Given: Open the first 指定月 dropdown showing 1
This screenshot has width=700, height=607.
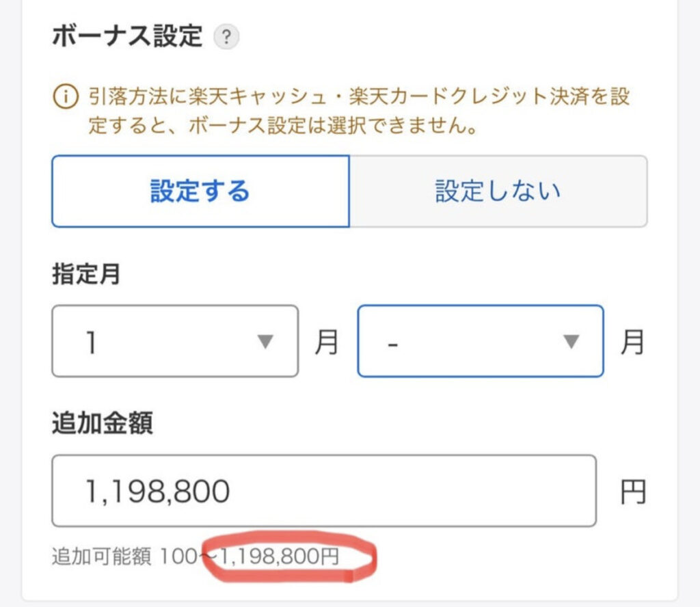Looking at the screenshot, I should tap(175, 342).
